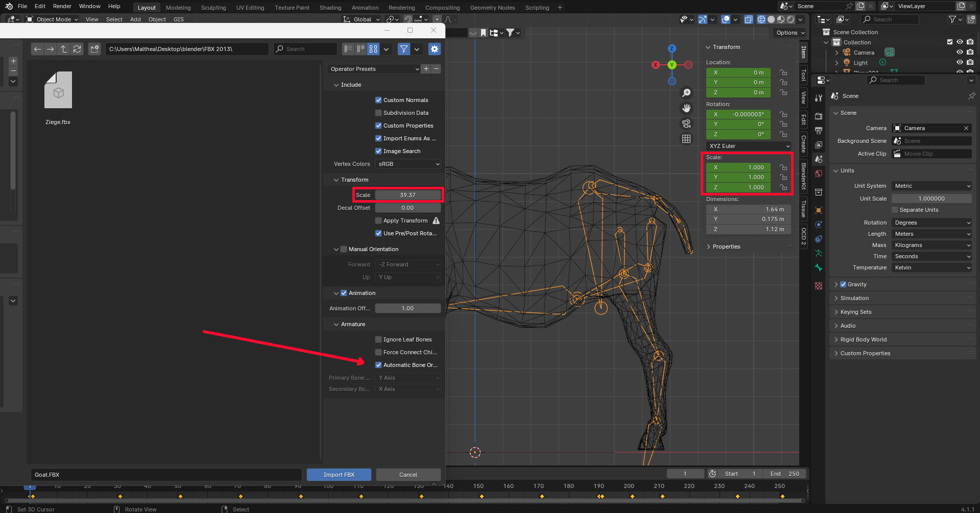Open the Operator Presets dropdown
The width and height of the screenshot is (980, 513).
[374, 69]
